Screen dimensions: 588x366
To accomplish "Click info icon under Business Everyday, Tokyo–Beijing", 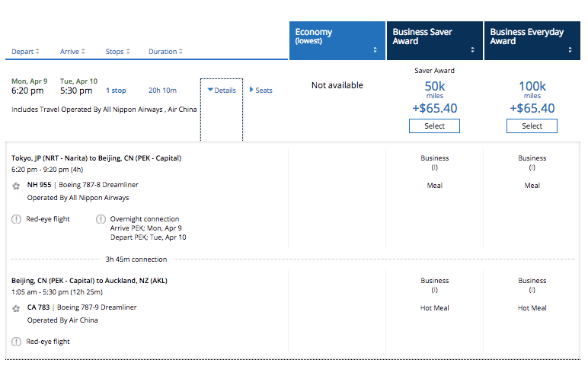I will [532, 167].
